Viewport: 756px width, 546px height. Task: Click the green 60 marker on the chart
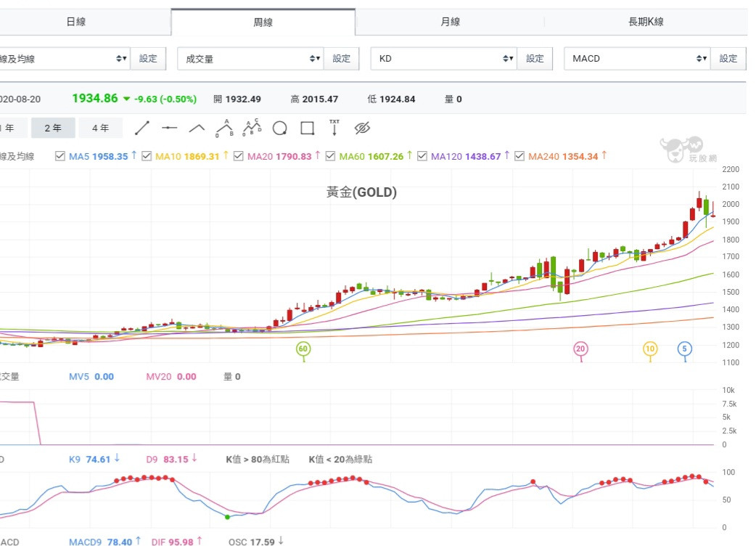coord(303,349)
